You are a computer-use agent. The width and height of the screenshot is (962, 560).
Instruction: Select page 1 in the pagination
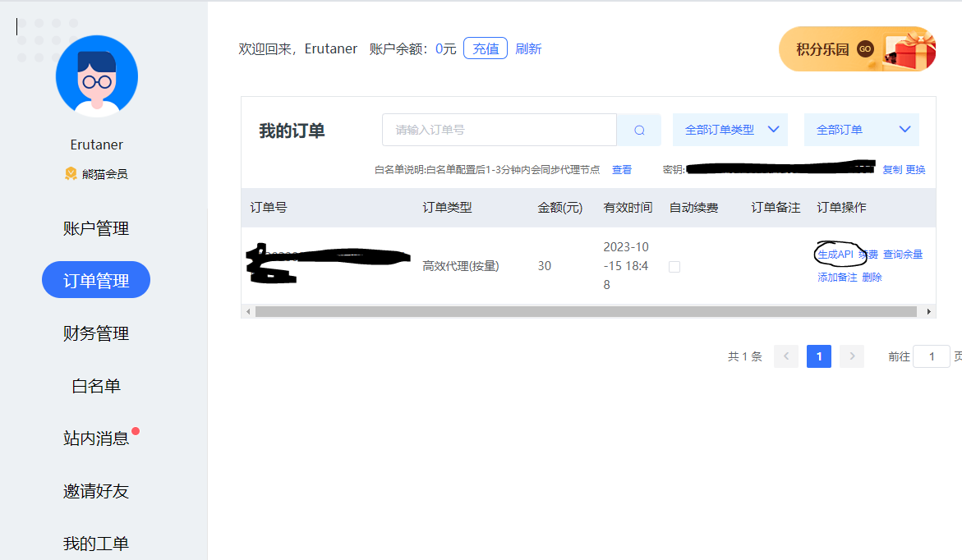click(819, 356)
